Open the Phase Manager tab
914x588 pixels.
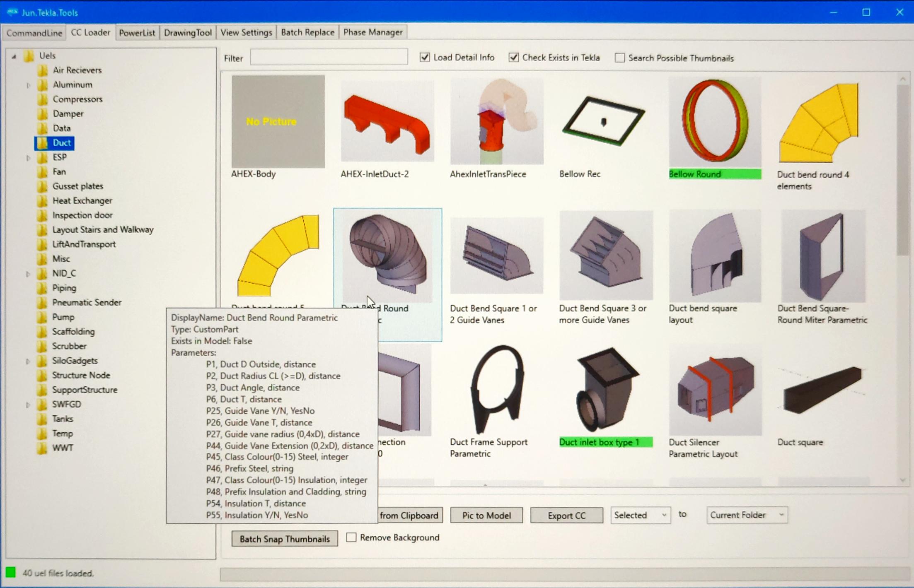pos(373,32)
